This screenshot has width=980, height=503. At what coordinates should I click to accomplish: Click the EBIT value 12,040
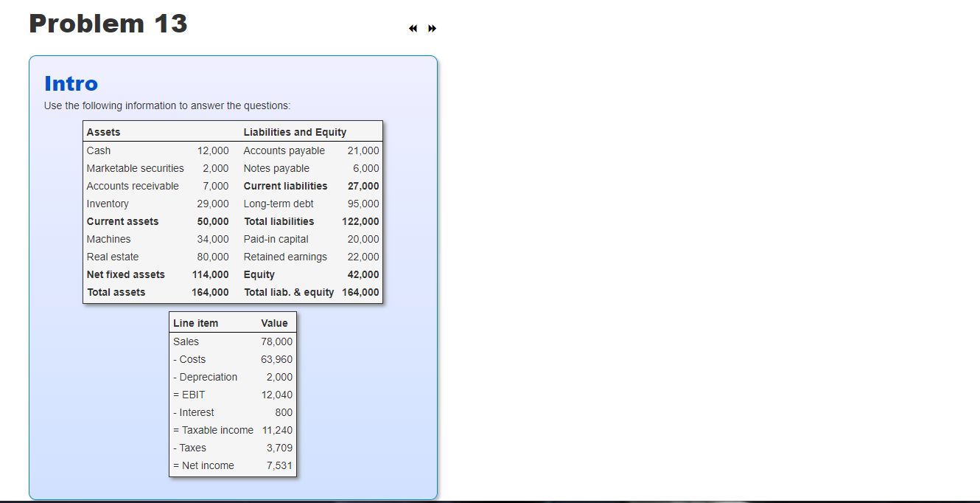coord(276,395)
